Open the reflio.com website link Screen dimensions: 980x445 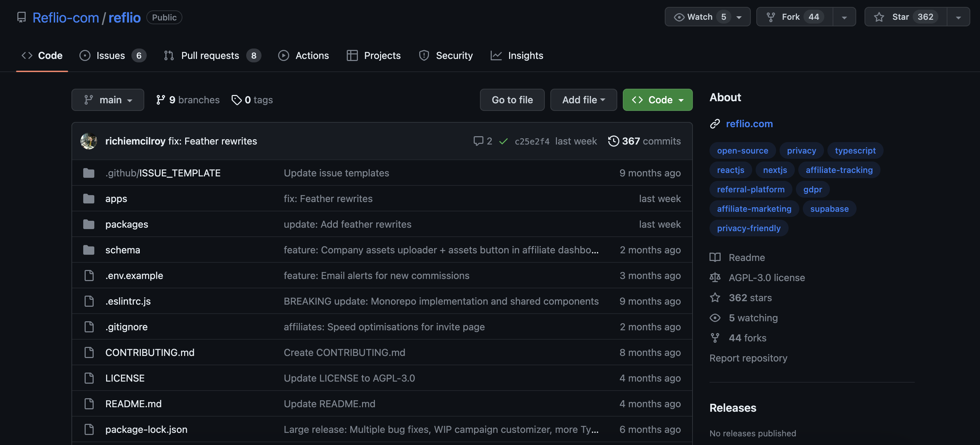coord(749,124)
